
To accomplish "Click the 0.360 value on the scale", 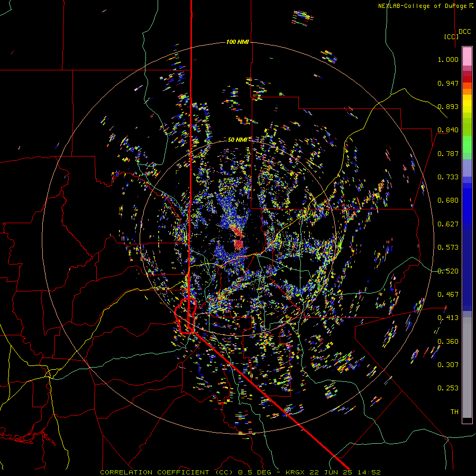I will click(448, 342).
